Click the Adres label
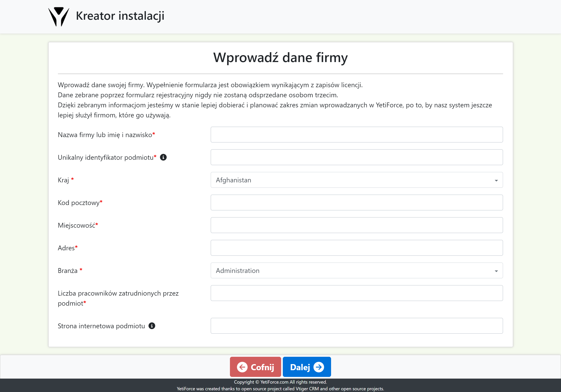Screen dimensions: 561x392 68,248
